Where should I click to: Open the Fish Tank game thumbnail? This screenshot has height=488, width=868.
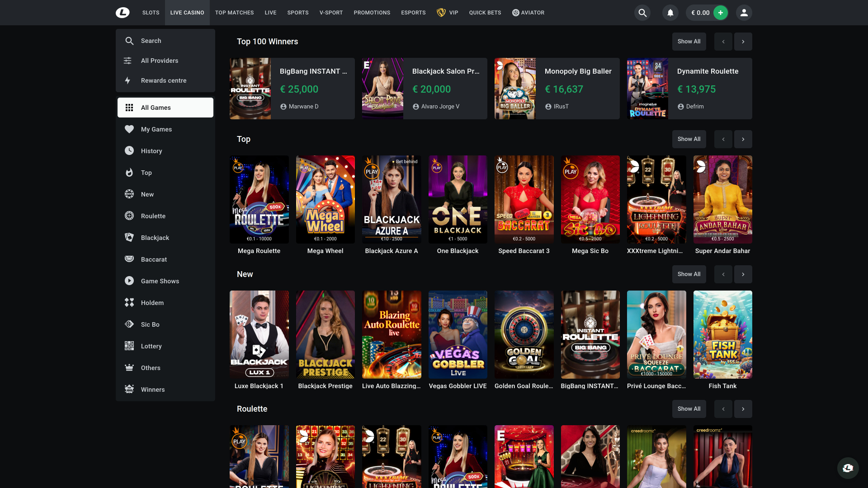click(722, 334)
